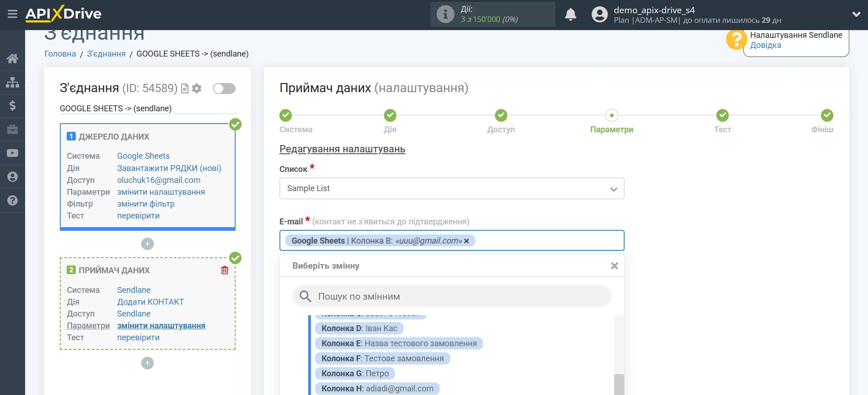Image resolution: width=868 pixels, height=395 pixels.
Task: Open receiver Sendlane access link
Action: (134, 314)
